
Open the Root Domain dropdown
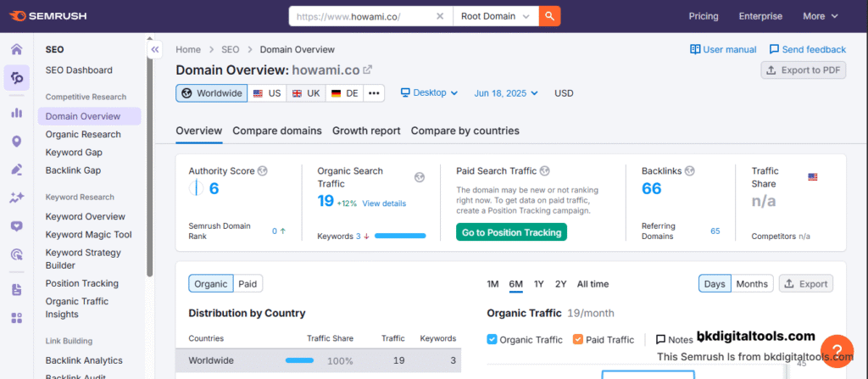(496, 16)
